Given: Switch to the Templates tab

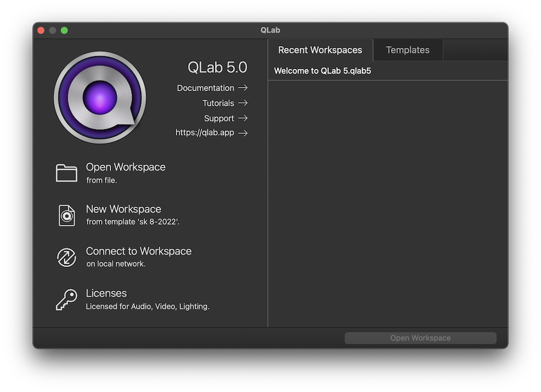Looking at the screenshot, I should [x=407, y=50].
